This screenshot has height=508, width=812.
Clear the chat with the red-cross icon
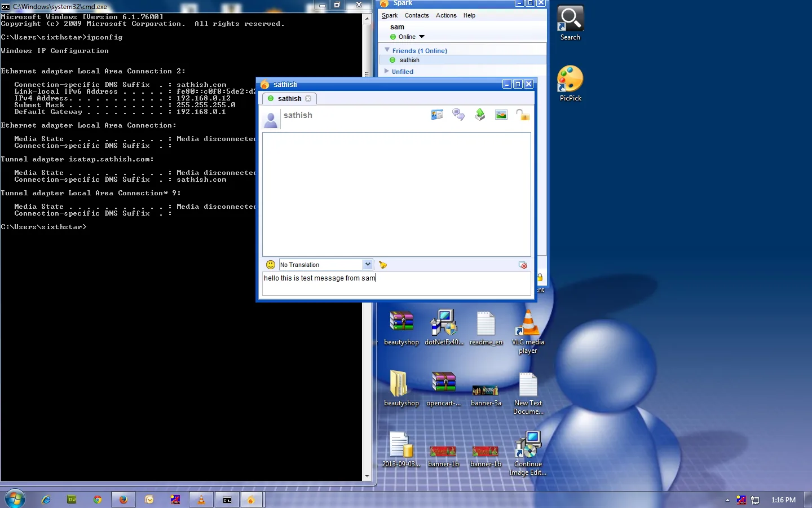pos(523,265)
